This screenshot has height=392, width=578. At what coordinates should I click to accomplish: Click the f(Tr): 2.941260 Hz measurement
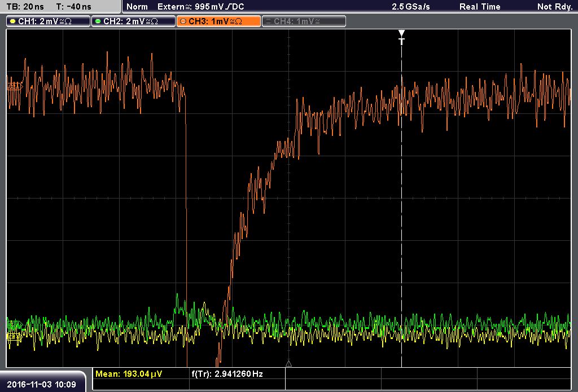click(x=227, y=374)
